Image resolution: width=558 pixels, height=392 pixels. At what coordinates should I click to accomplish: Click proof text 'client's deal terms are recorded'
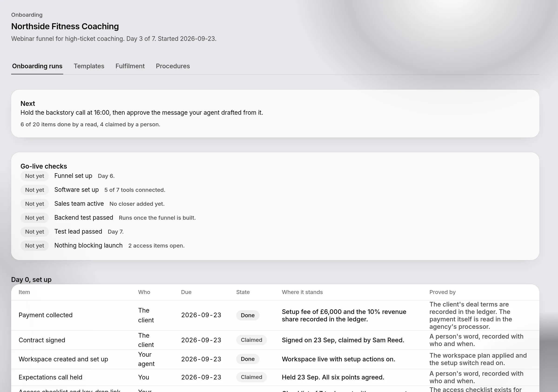click(471, 316)
